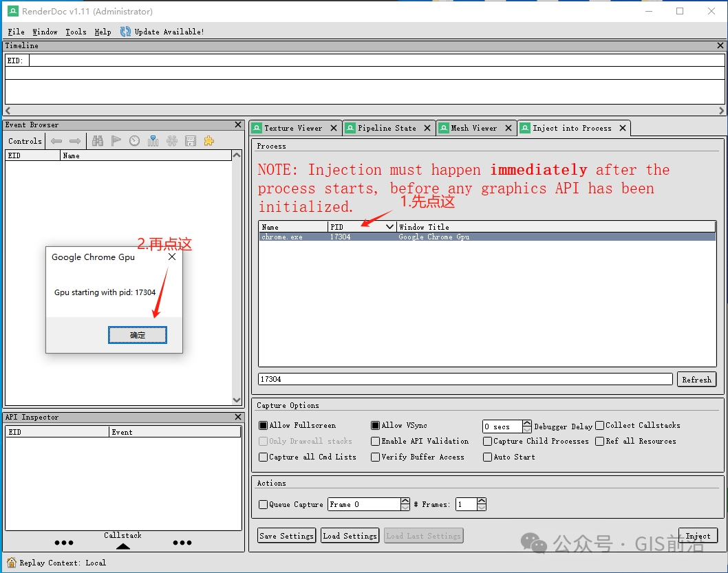
Task: Click the Event Browser scroll-down arrow
Action: click(237, 400)
